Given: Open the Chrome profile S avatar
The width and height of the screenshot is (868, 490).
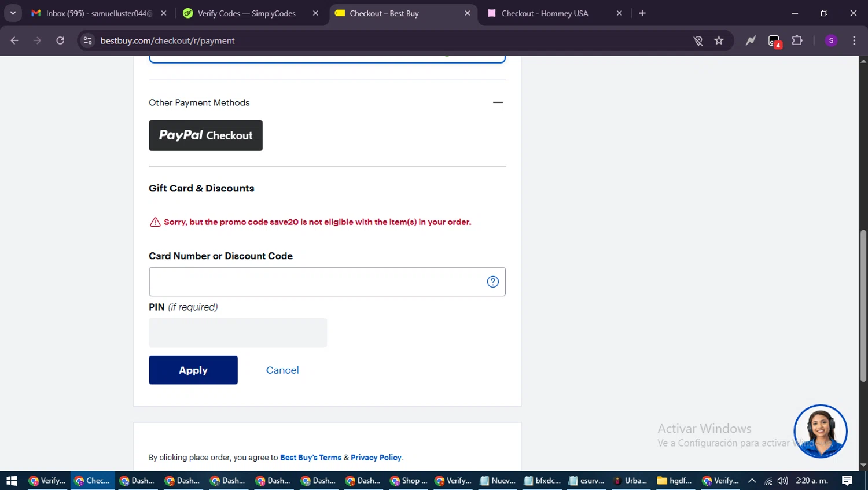Looking at the screenshot, I should [831, 40].
